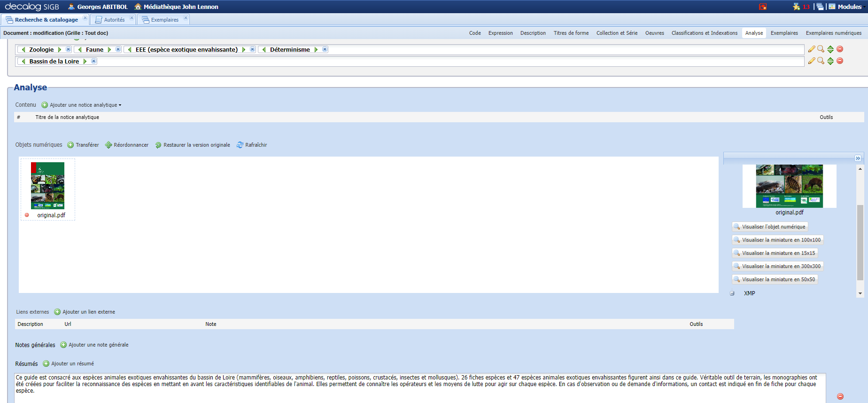Click the house icon next to Médiathèque John Lennon
868x403 pixels.
[138, 7]
